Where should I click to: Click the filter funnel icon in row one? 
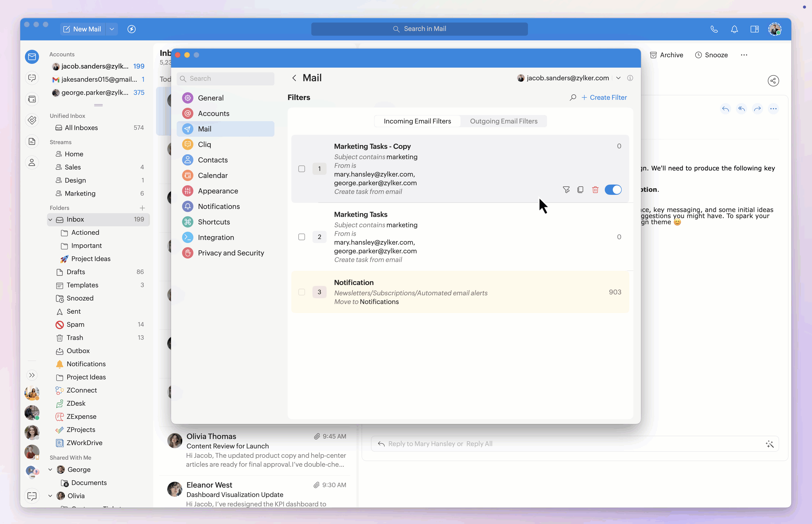566,190
